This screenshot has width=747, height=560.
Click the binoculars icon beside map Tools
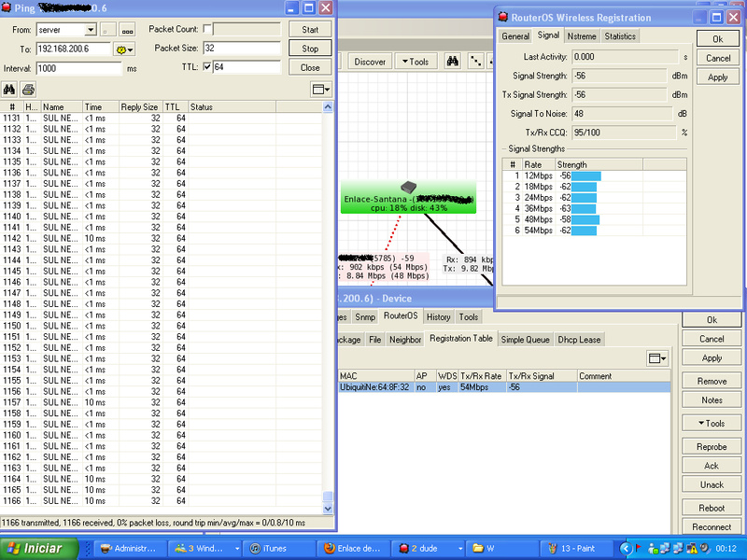[x=452, y=62]
